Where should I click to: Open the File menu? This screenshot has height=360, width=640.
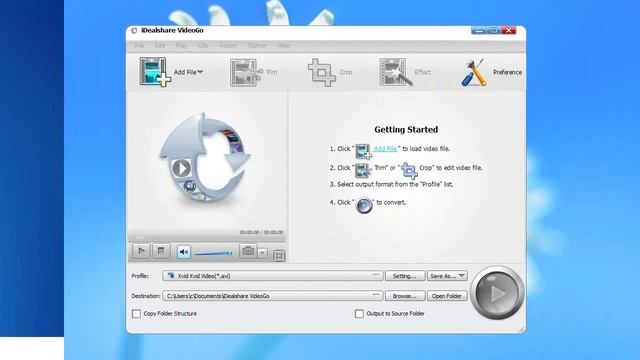point(139,45)
